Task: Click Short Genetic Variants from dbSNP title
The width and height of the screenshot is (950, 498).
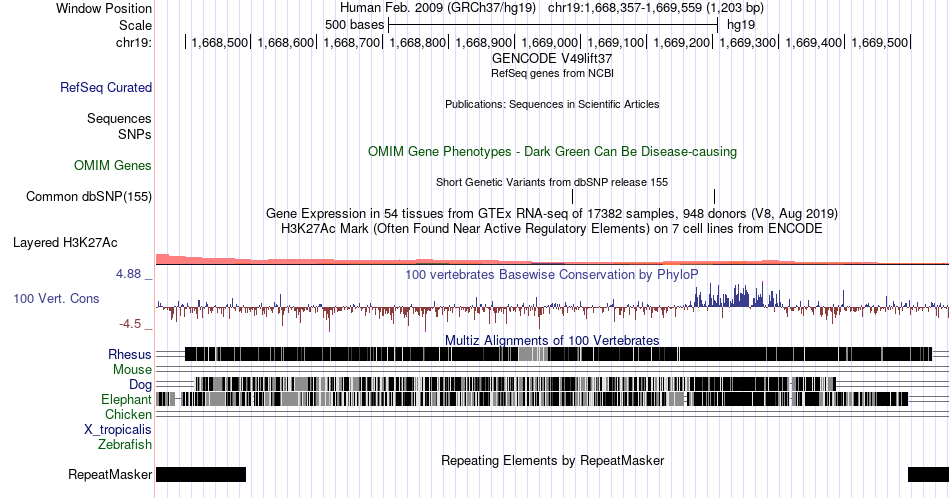Action: (x=552, y=182)
